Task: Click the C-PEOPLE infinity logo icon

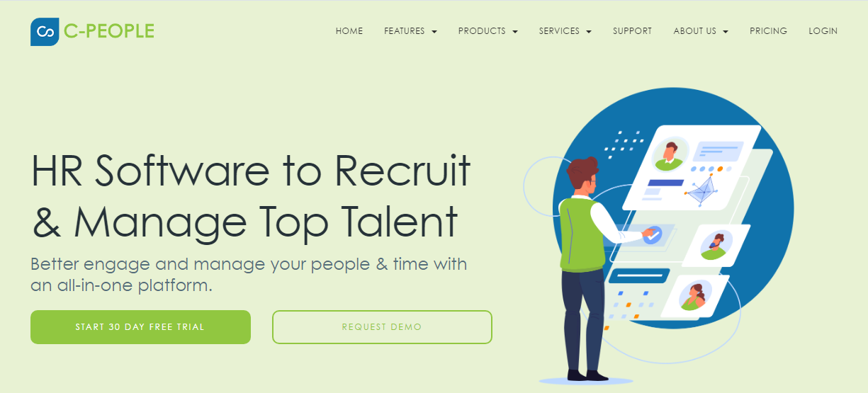Action: (x=45, y=32)
